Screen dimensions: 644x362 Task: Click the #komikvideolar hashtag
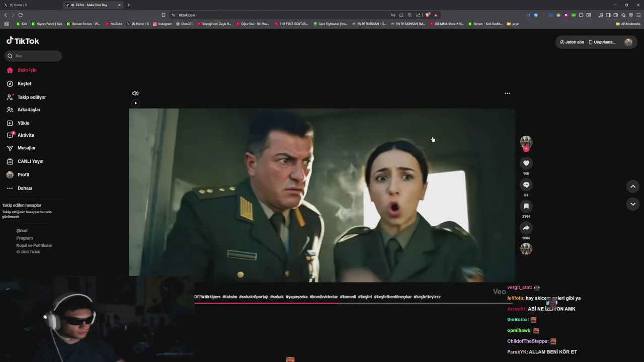click(x=324, y=297)
